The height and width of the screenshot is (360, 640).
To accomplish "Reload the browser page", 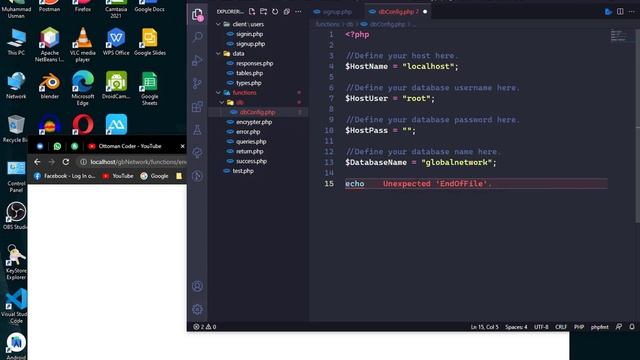I will [66, 162].
